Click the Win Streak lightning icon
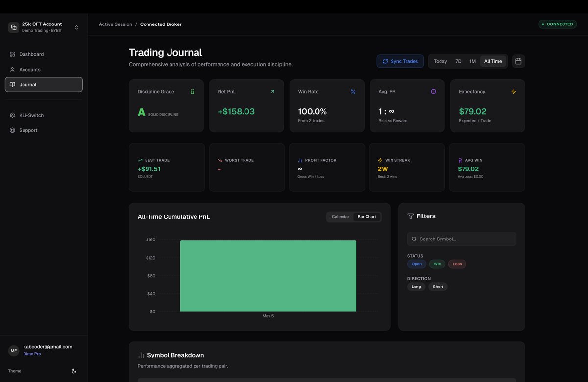Viewport: 588px width, 382px height. pyautogui.click(x=380, y=160)
